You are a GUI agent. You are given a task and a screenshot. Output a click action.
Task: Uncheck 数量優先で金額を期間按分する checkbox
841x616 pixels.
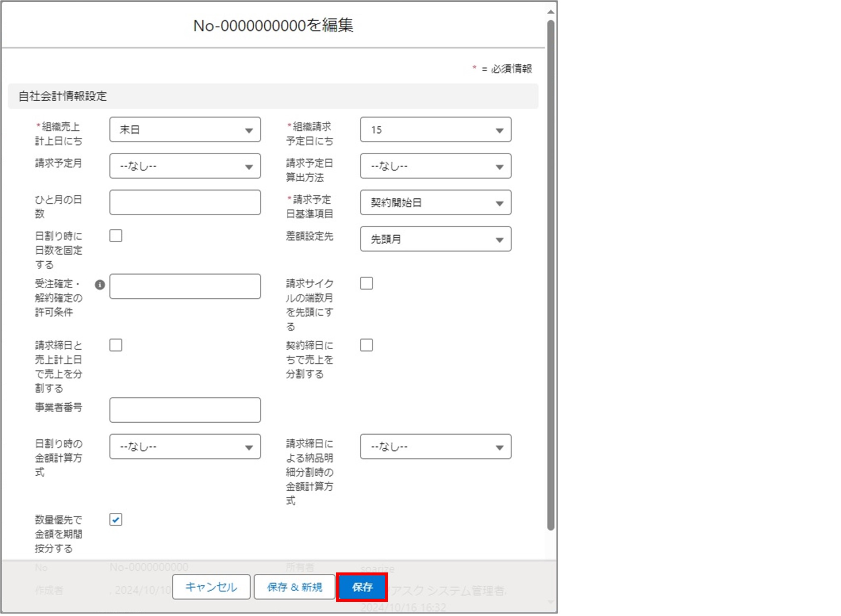[116, 520]
